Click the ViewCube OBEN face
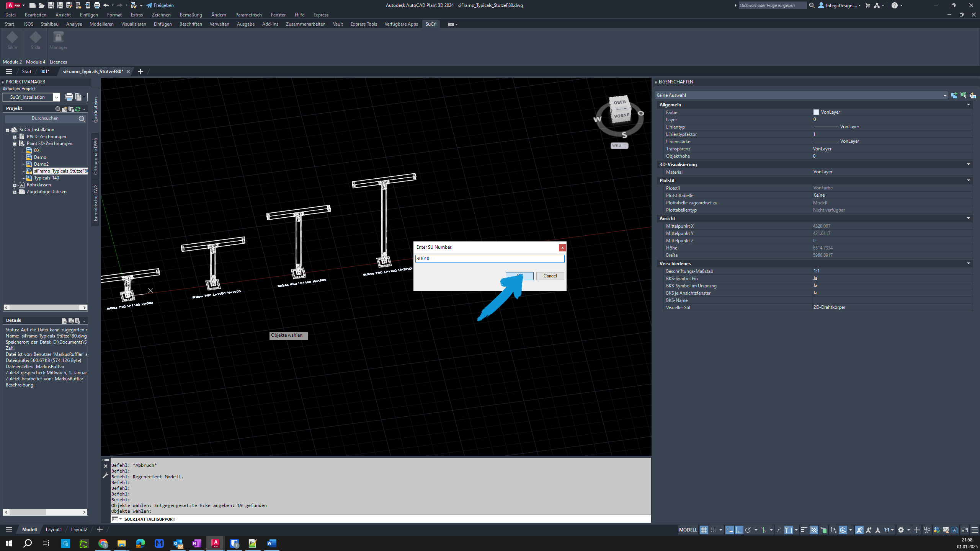This screenshot has height=551, width=980. click(619, 103)
